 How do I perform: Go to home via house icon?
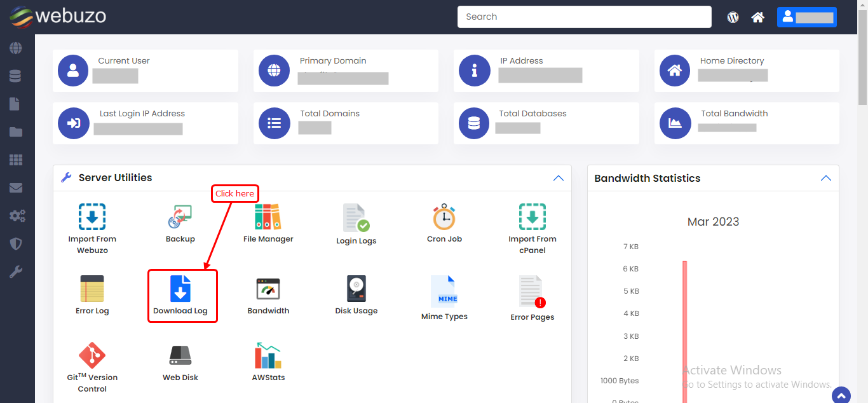click(757, 17)
